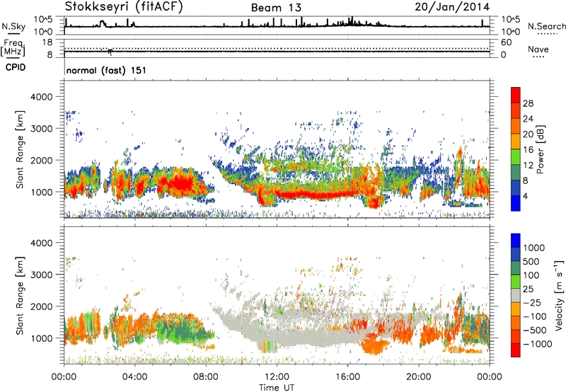The image size is (566, 392).
Task: Click the "-100" label on velocity color bar
Action: pyautogui.click(x=535, y=316)
